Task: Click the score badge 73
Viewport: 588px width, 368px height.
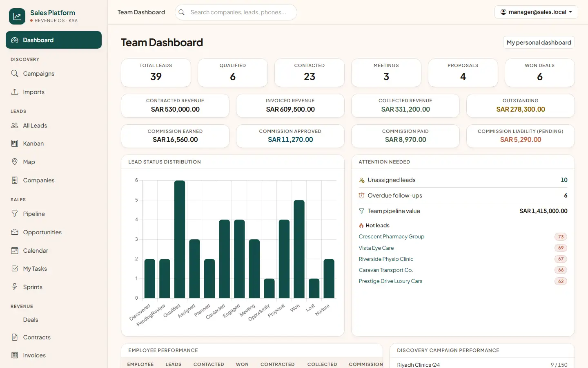Action: [x=561, y=237]
